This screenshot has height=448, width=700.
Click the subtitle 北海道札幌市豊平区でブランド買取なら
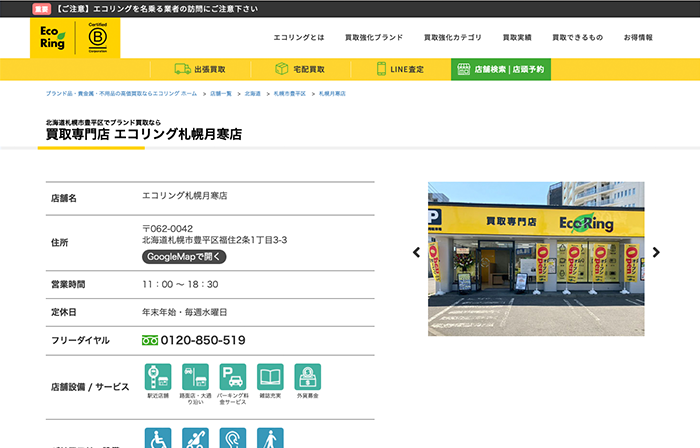(x=103, y=122)
